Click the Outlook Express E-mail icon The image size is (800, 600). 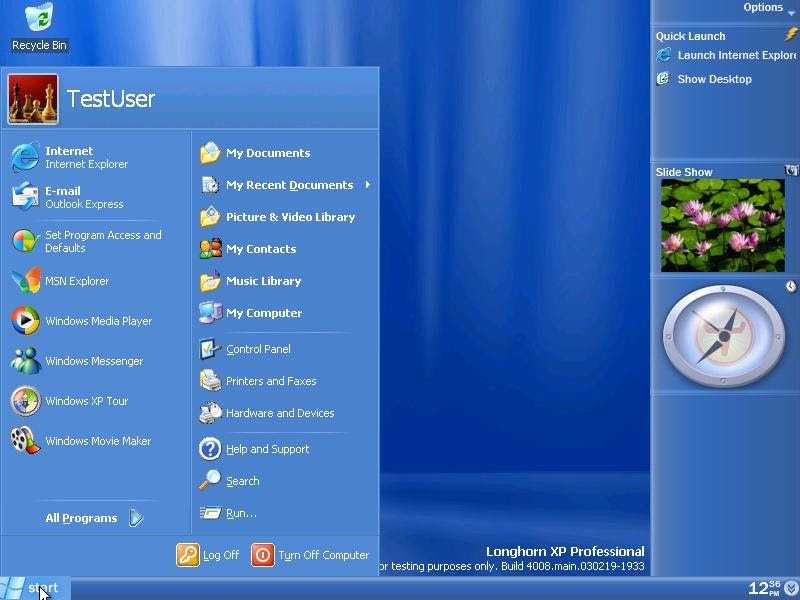25,197
